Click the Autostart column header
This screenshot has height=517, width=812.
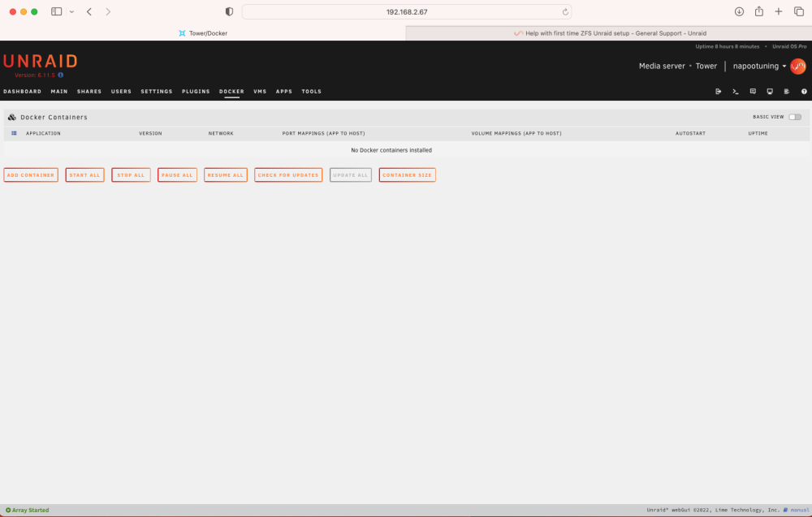(x=690, y=134)
